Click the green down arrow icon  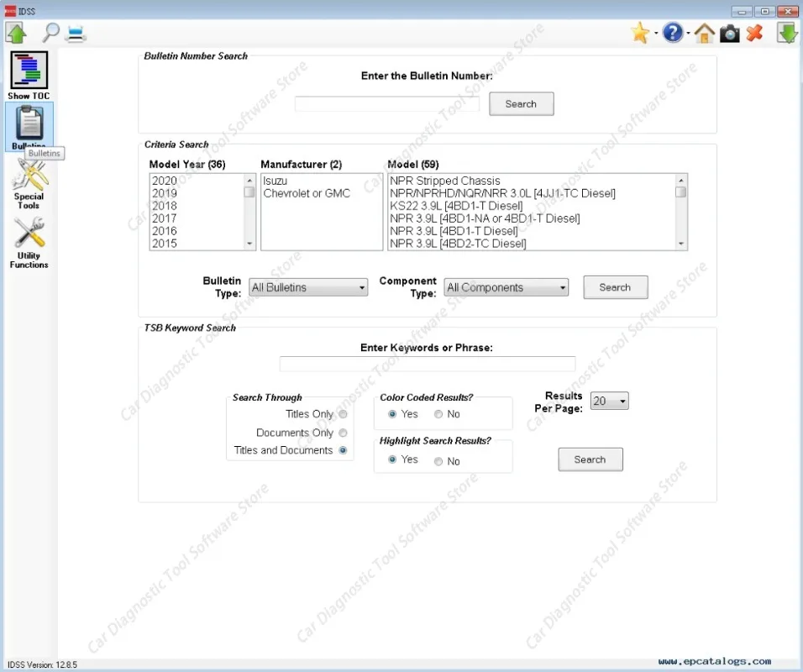click(x=787, y=33)
